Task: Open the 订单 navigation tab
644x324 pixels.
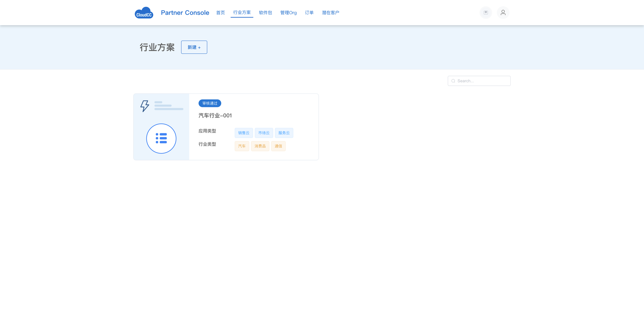Action: pyautogui.click(x=309, y=13)
